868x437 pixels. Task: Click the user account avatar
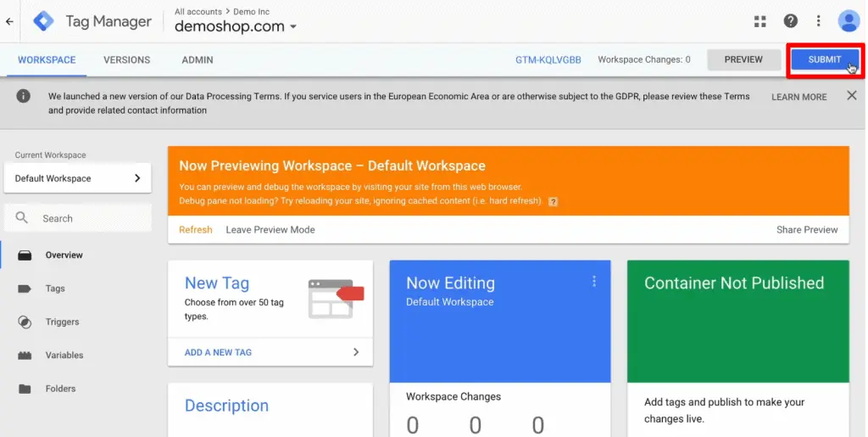click(849, 21)
